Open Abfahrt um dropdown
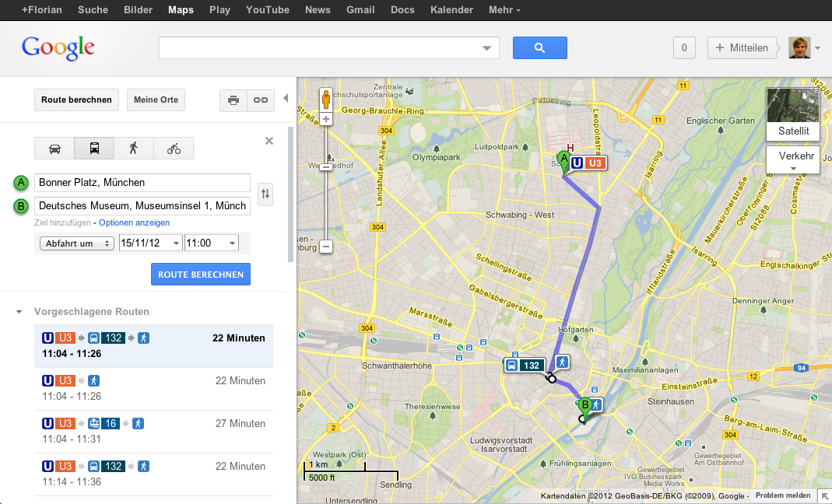 click(77, 243)
